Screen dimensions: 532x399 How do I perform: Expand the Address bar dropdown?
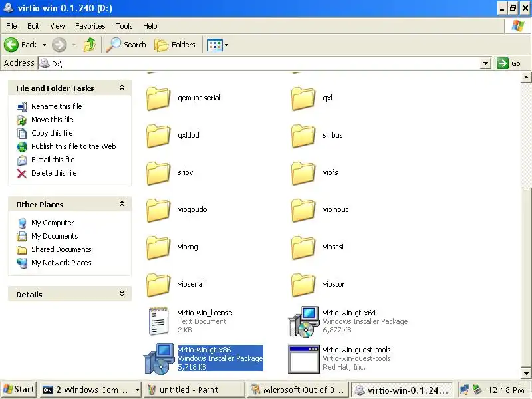click(486, 63)
